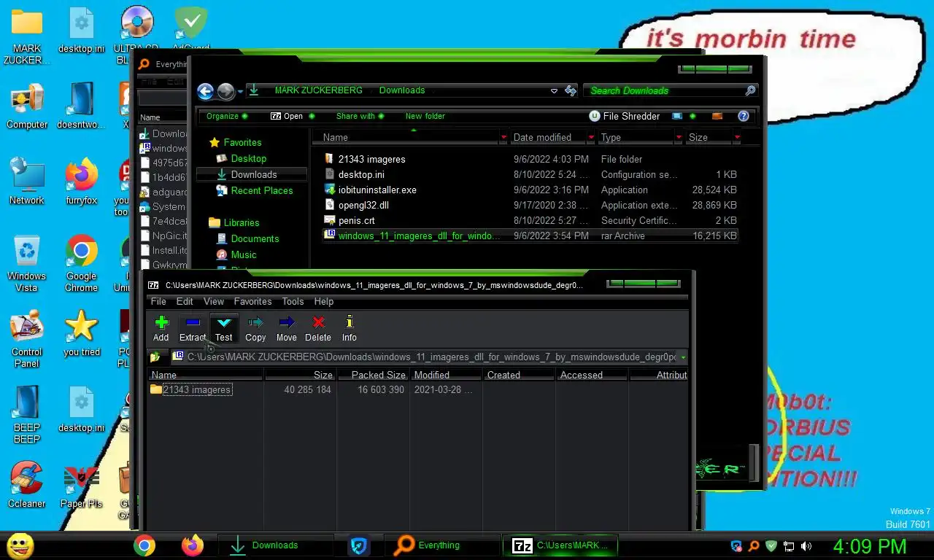This screenshot has width=934, height=560.
Task: Sort 7-Zip list by Modified column
Action: (x=446, y=375)
